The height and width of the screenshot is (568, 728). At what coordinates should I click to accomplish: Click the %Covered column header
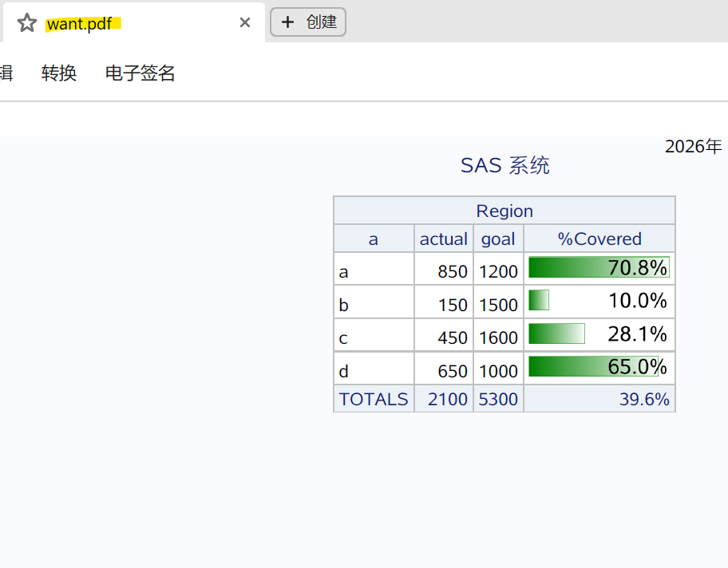[599, 239]
